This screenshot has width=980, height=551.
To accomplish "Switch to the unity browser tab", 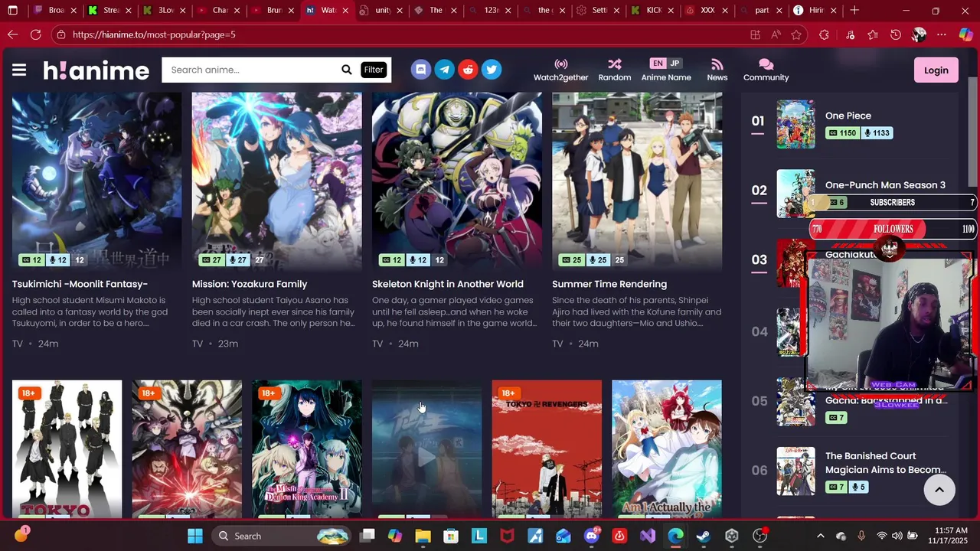I will [382, 11].
